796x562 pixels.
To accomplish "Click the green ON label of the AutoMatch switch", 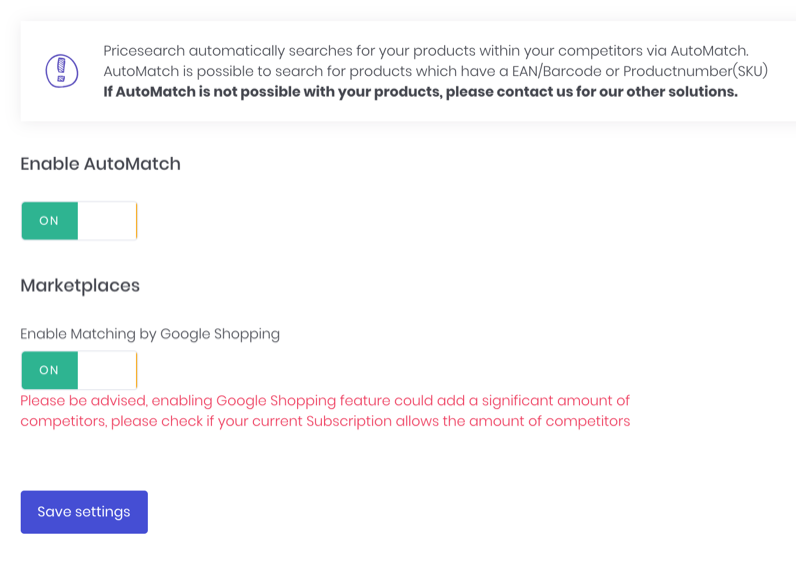I will click(49, 221).
